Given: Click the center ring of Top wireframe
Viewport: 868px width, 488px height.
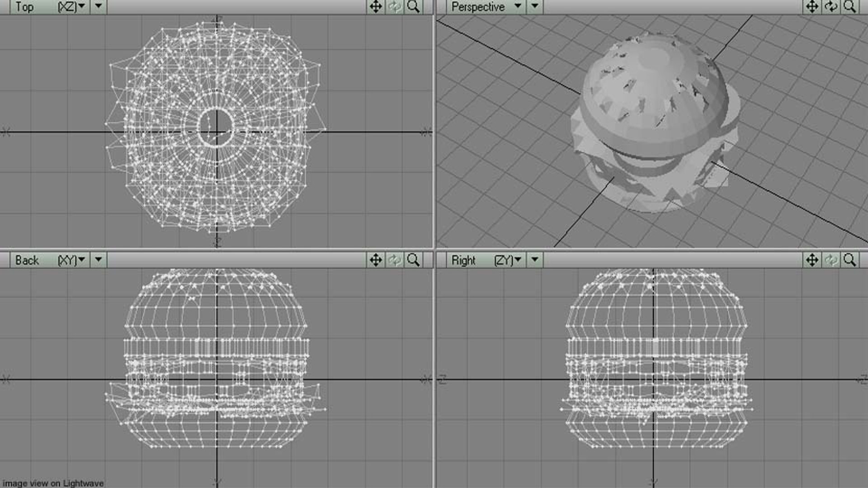Looking at the screenshot, I should pyautogui.click(x=216, y=127).
